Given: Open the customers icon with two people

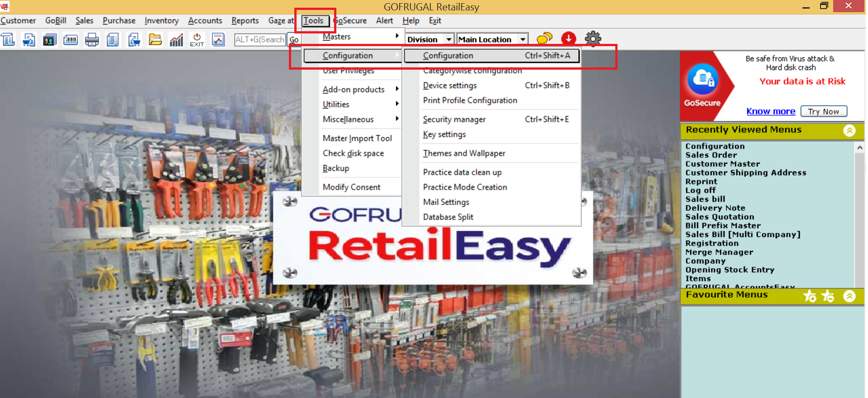Looking at the screenshot, I should (x=50, y=39).
